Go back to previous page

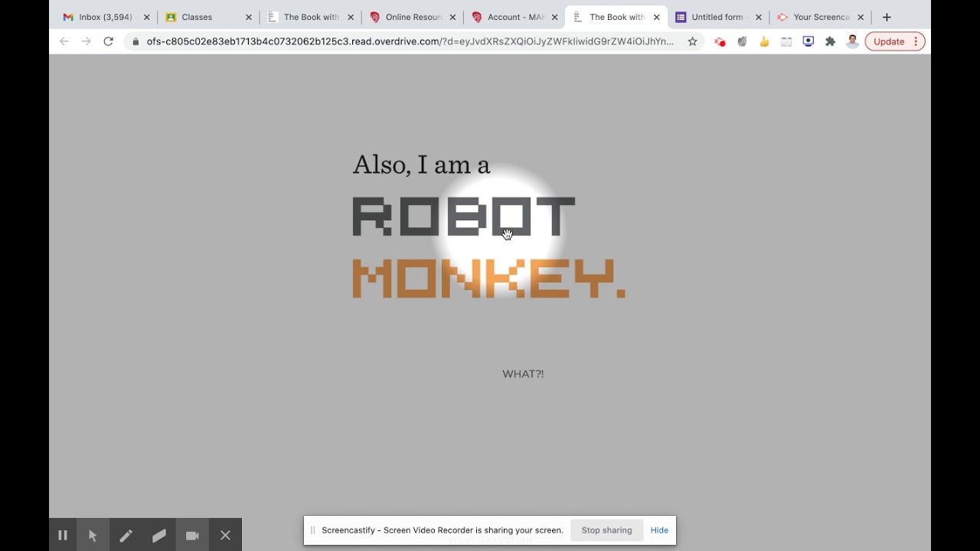click(64, 41)
